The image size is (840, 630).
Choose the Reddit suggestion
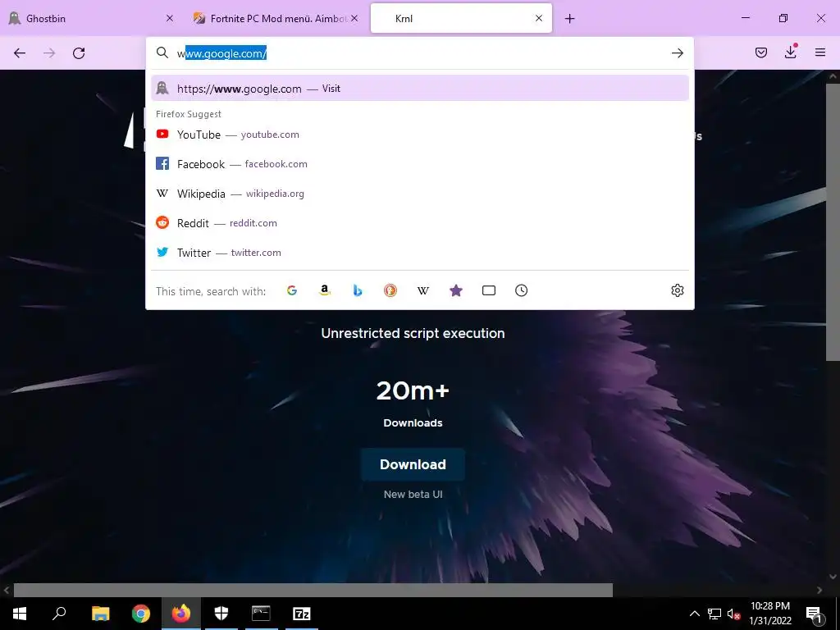point(419,223)
